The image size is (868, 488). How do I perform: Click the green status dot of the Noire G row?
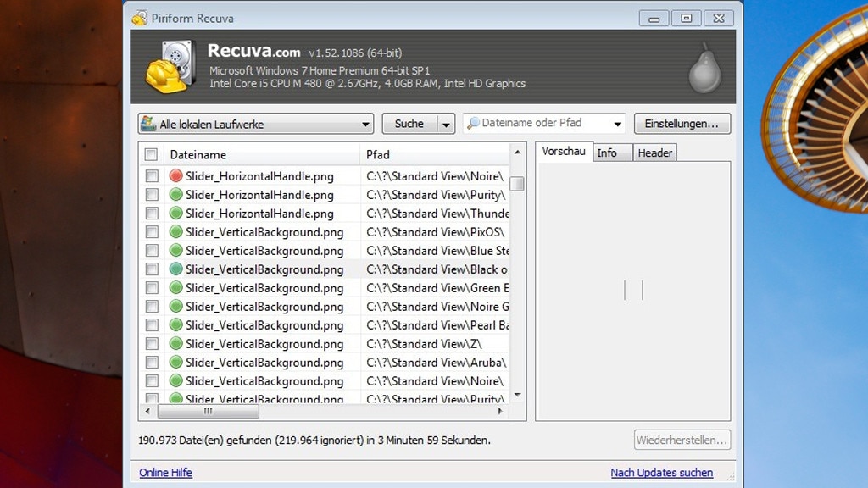pos(176,307)
